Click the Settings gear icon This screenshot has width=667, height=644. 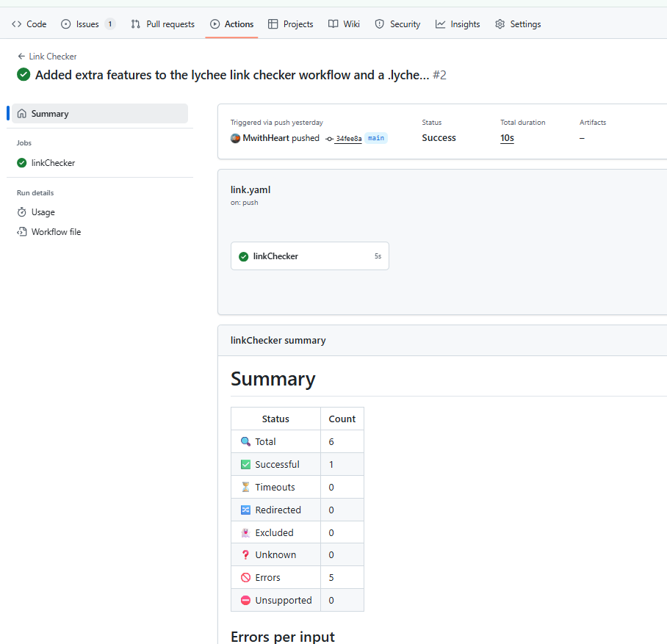tap(500, 24)
